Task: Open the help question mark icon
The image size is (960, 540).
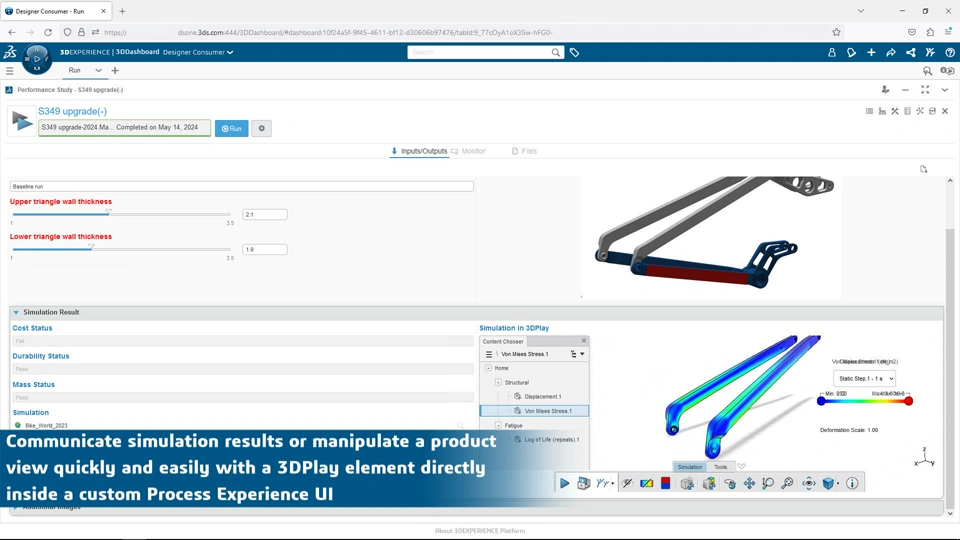Action: pyautogui.click(x=950, y=53)
